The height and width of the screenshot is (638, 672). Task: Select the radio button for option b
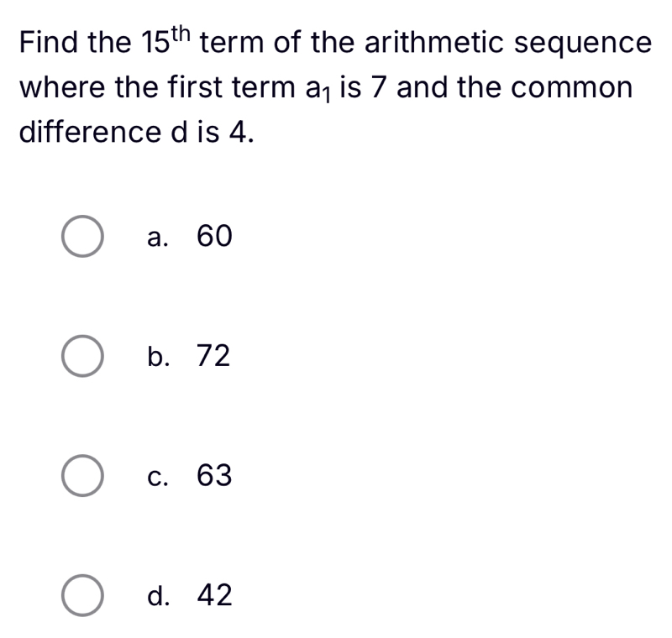point(82,357)
